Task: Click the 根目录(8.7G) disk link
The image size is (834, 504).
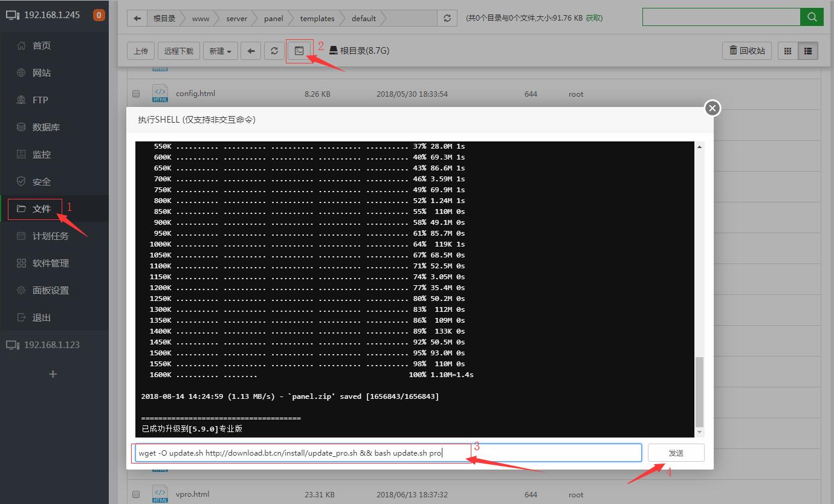Action: coord(359,51)
